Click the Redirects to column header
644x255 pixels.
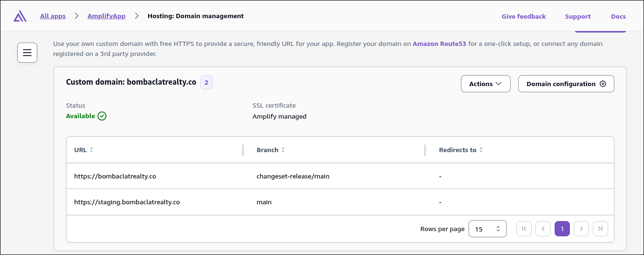click(x=458, y=150)
